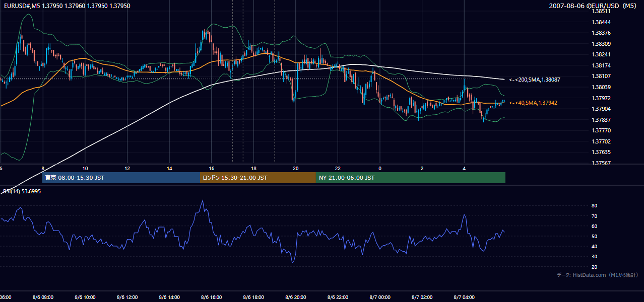Click the 8/6 08:00 date label
This screenshot has width=644, height=302.
point(42,297)
